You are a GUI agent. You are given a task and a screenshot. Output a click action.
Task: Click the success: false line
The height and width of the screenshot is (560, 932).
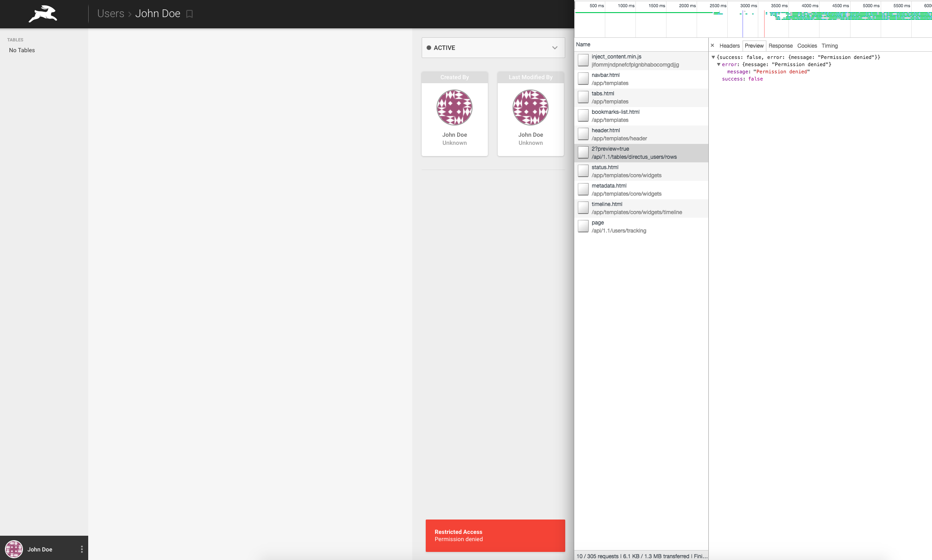743,79
